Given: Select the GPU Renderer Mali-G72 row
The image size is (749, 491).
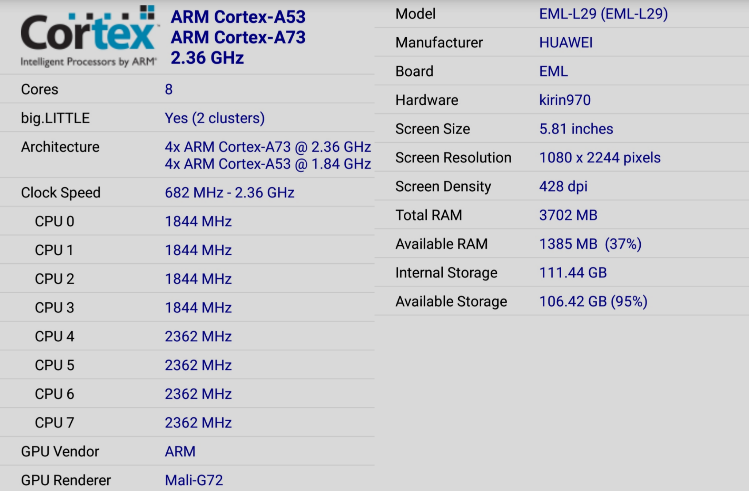Looking at the screenshot, I should point(187,479).
